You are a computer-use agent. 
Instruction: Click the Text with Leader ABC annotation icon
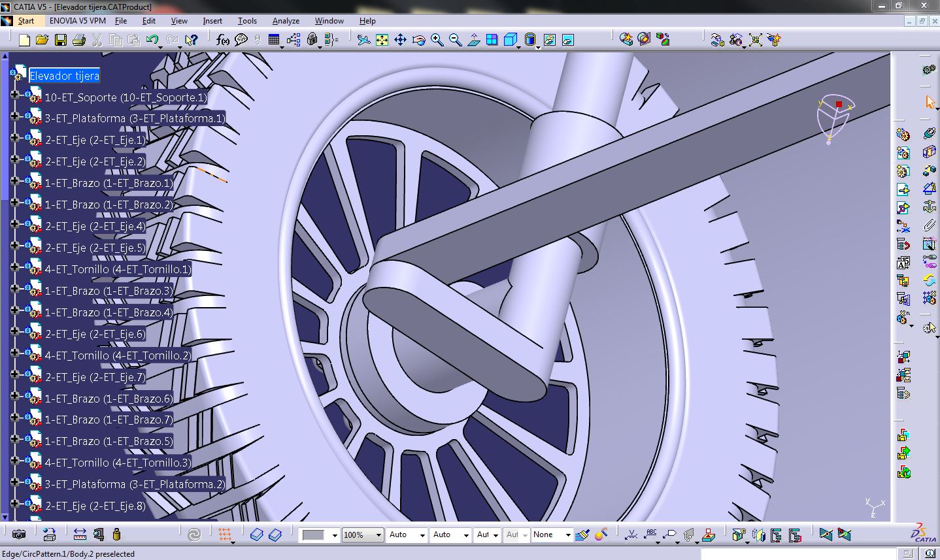650,535
